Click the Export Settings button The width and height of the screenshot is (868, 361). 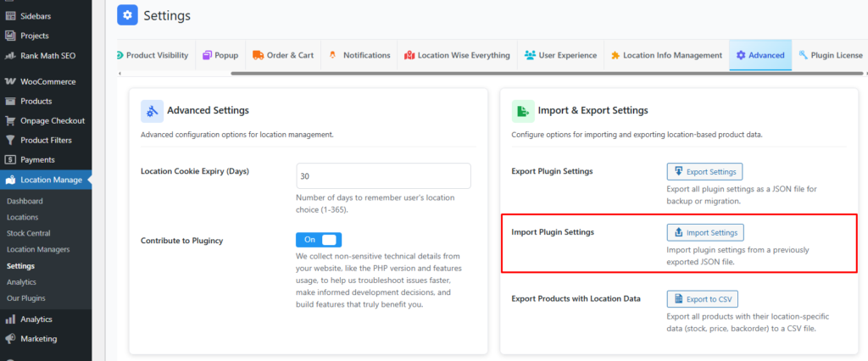tap(704, 171)
